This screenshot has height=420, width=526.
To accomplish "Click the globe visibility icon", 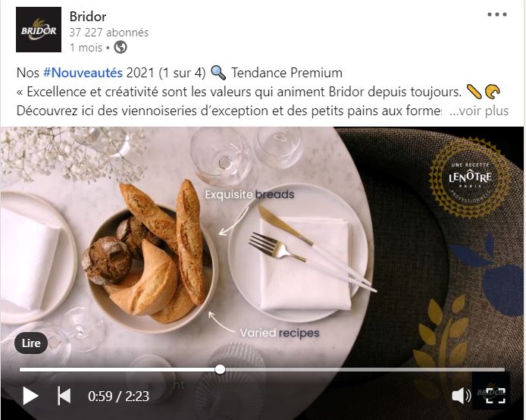I will 121,47.
